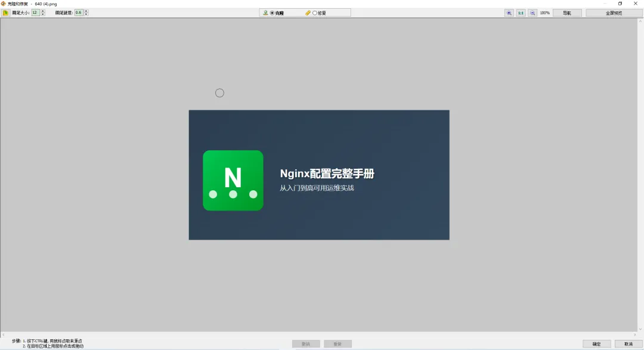
Task: Click the 1:1 actual size button
Action: tap(521, 13)
